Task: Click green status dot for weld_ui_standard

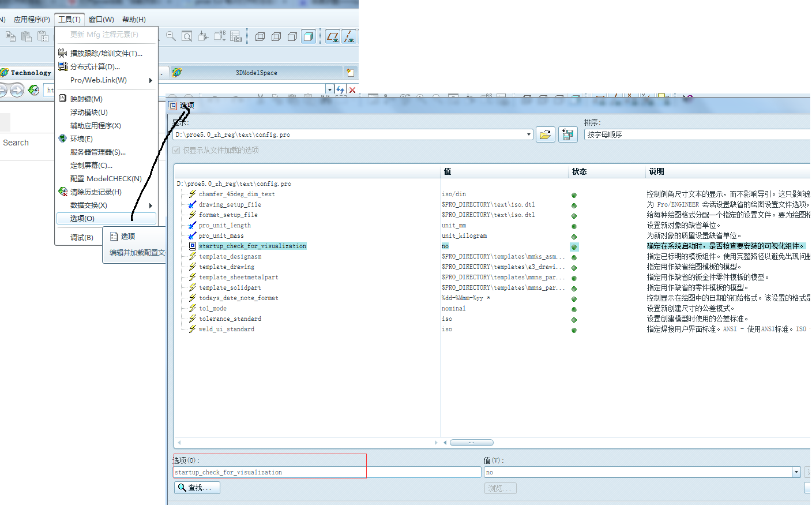Action: pos(574,330)
